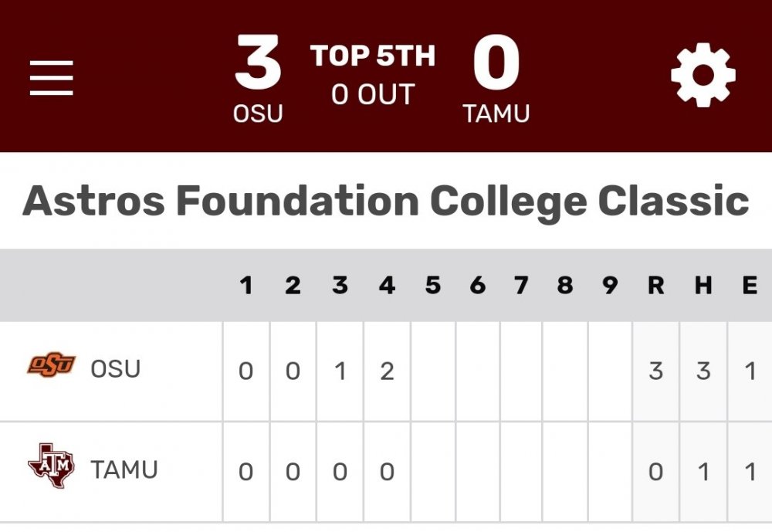Select the OSU team name in linescore

[x=116, y=368]
